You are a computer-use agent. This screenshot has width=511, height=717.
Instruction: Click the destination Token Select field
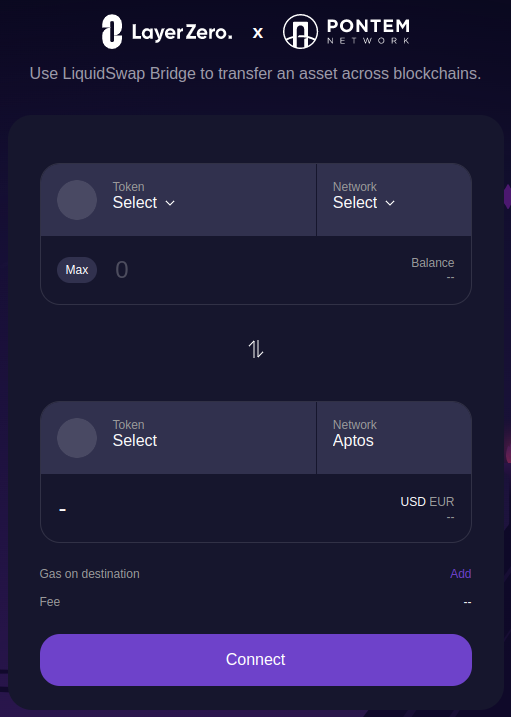click(178, 438)
